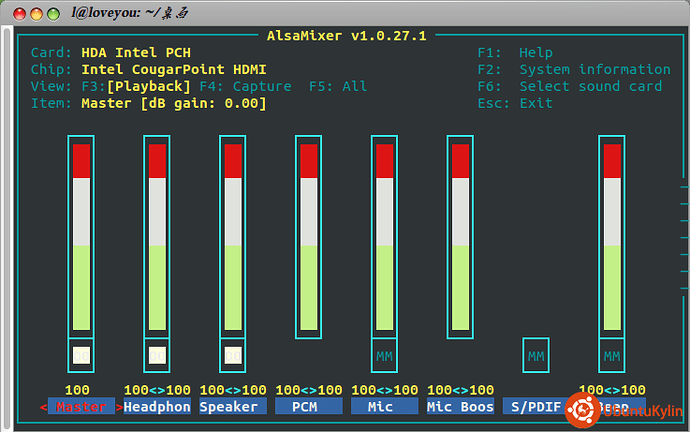The height and width of the screenshot is (432, 690).
Task: Click F6 Select sound card
Action: coord(570,86)
